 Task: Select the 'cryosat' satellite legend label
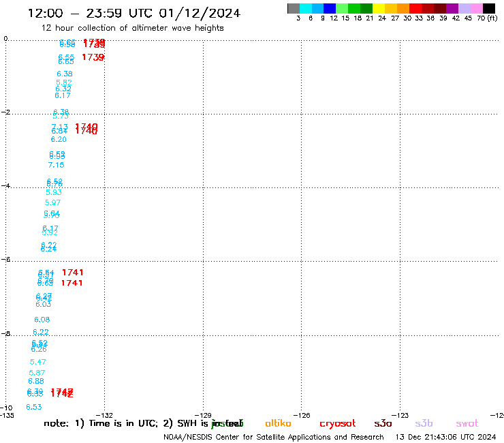(x=338, y=424)
